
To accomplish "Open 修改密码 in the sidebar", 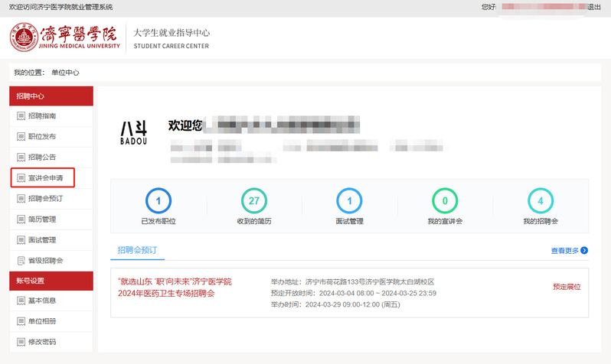I will pyautogui.click(x=41, y=342).
